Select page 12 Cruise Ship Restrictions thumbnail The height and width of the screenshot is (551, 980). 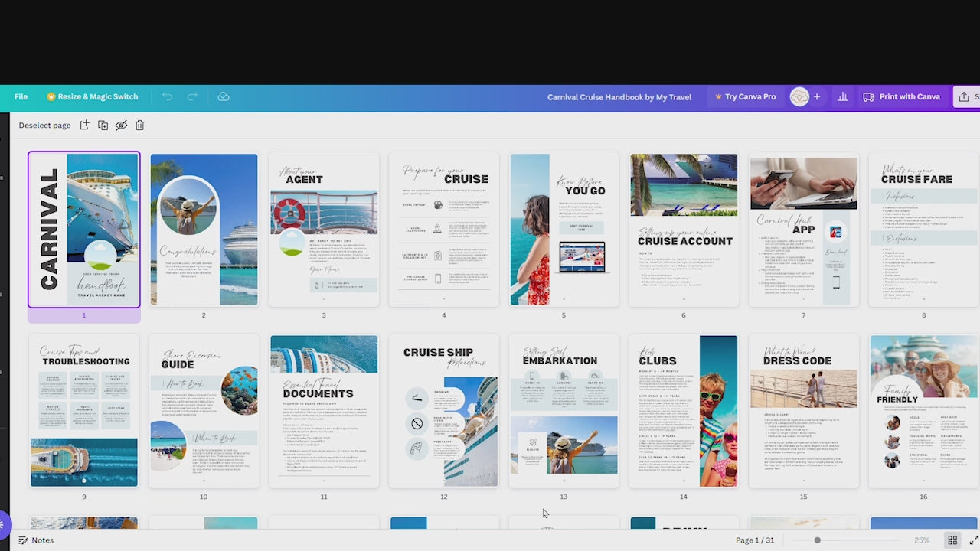click(444, 411)
